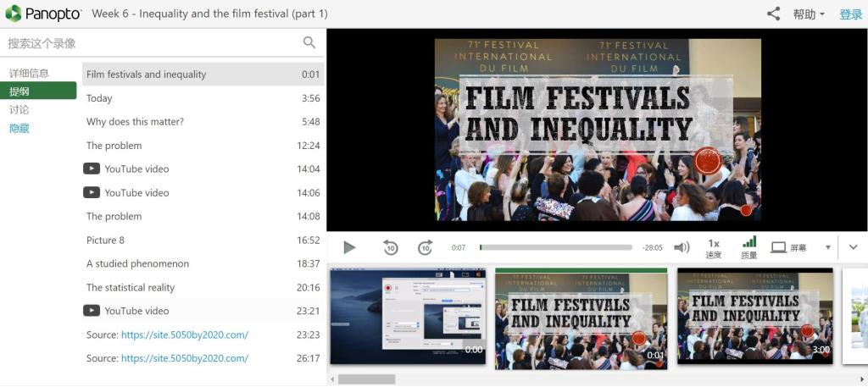The image size is (868, 387).
Task: Mute the volume speaker icon
Action: (x=682, y=247)
